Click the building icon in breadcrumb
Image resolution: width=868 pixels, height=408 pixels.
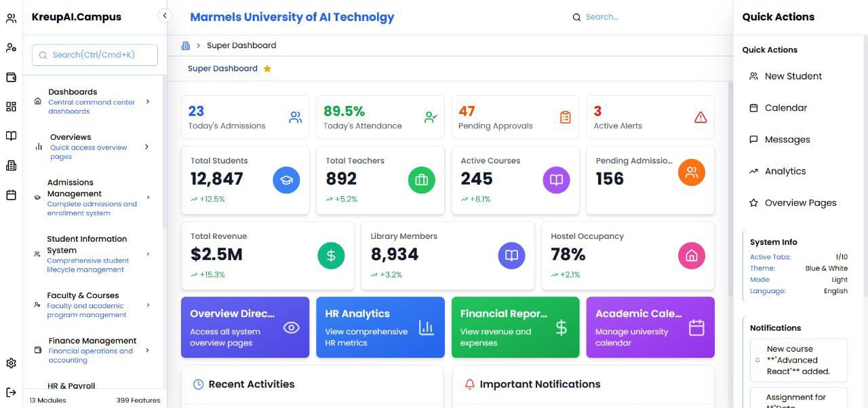[x=185, y=45]
